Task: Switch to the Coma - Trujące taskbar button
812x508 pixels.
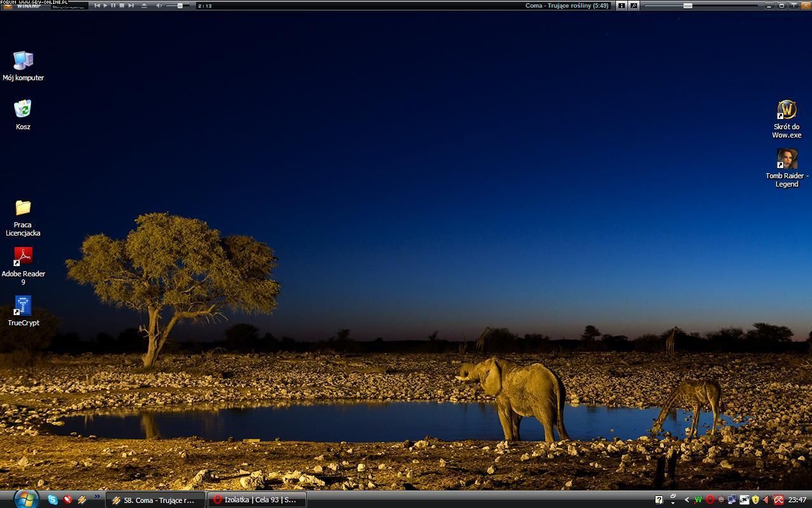Action: [x=155, y=500]
